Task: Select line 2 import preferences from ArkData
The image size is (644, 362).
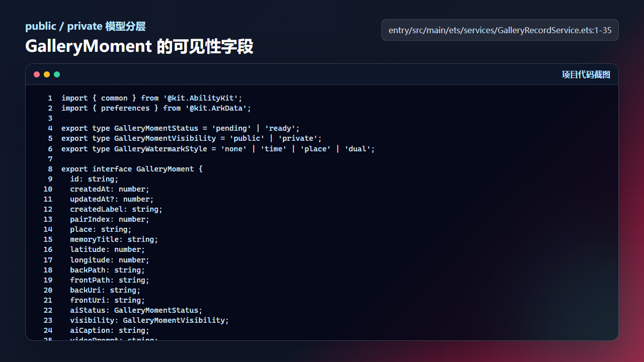Action: pyautogui.click(x=156, y=108)
